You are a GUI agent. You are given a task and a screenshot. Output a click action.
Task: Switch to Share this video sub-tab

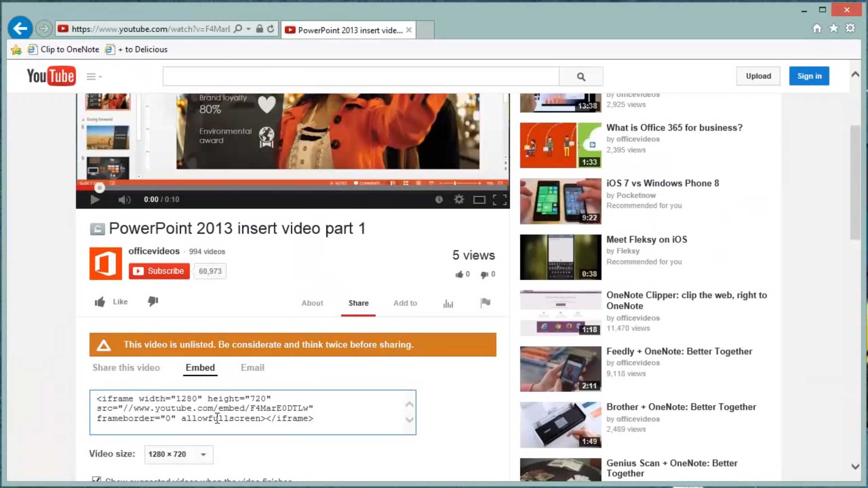pyautogui.click(x=126, y=368)
